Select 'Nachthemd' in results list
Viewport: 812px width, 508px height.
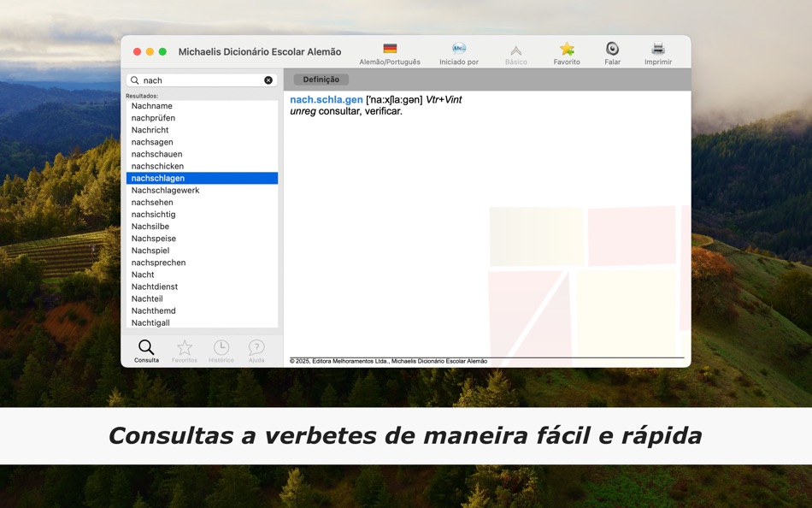click(202, 310)
